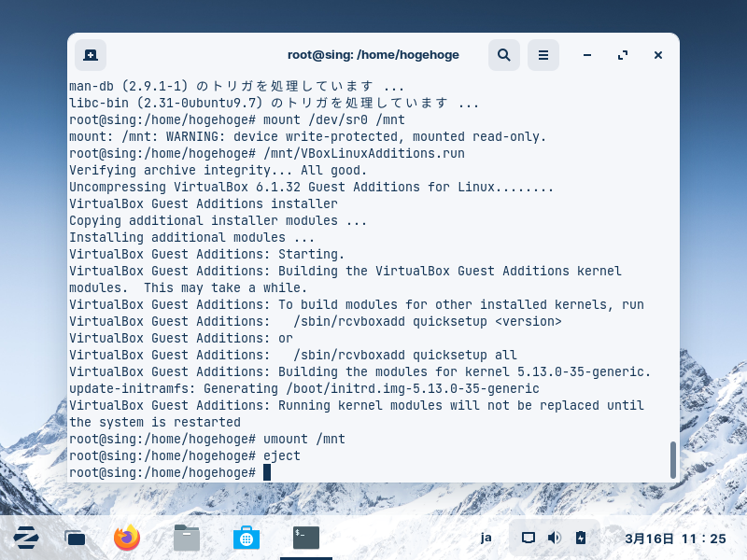Viewport: 747px width, 560px height.
Task: Click the '/mnt/VBoxLinuxAdditions.run' command line
Action: pos(267,153)
